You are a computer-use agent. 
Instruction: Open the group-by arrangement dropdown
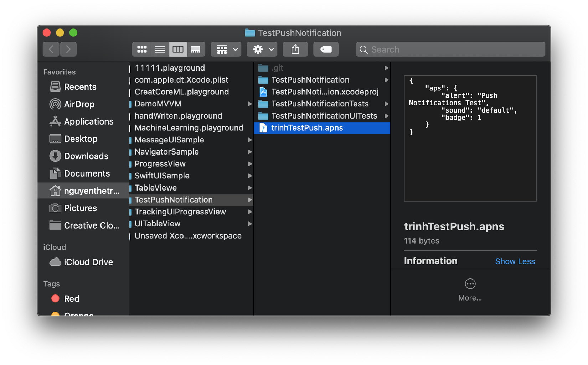[x=226, y=49]
